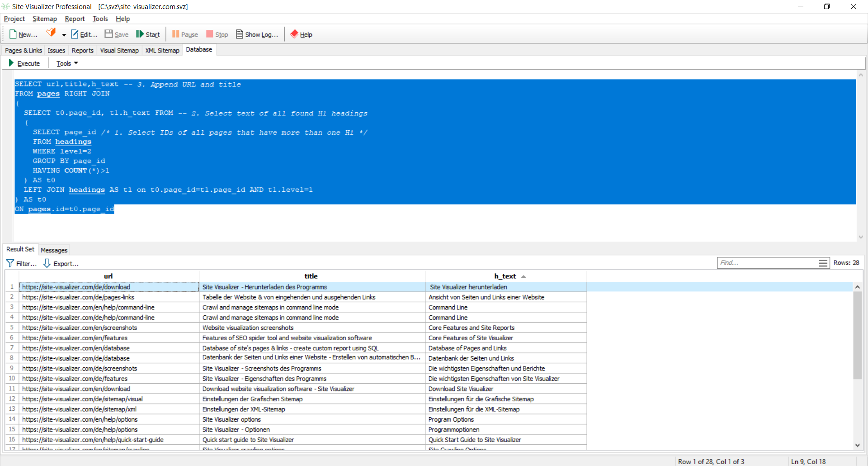This screenshot has width=868, height=466.
Task: Run the query with Execute arrow
Action: click(x=11, y=63)
